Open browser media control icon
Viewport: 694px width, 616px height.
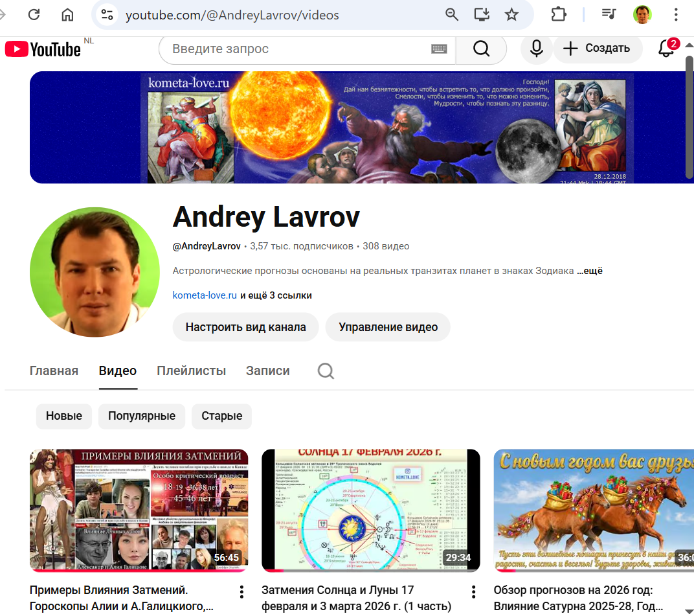(x=608, y=15)
